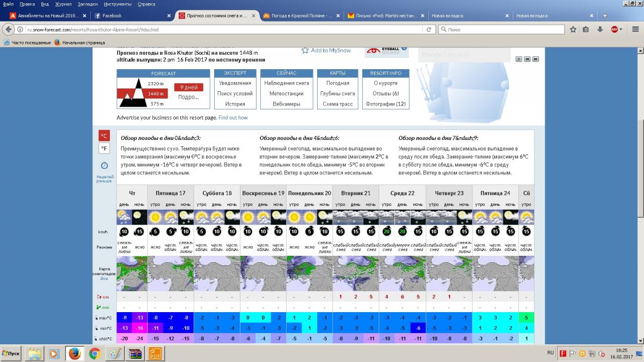Open the Файл menu
The height and width of the screenshot is (362, 644).
(8, 4)
